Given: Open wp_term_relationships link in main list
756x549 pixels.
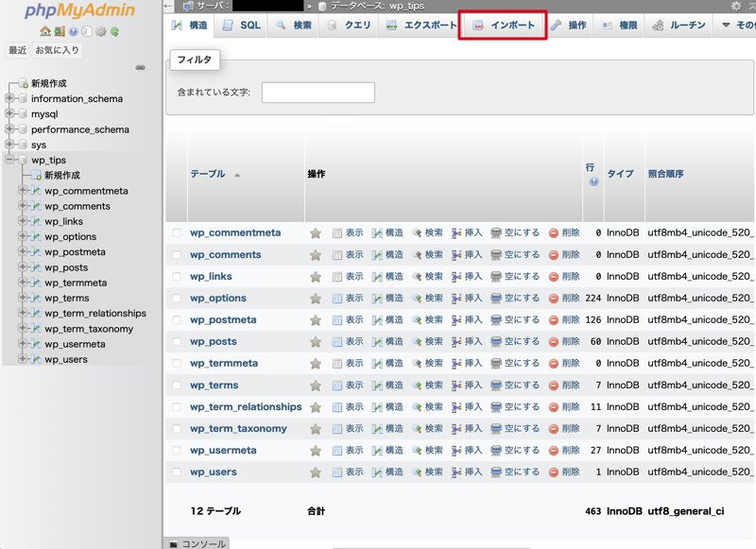Looking at the screenshot, I should (246, 407).
